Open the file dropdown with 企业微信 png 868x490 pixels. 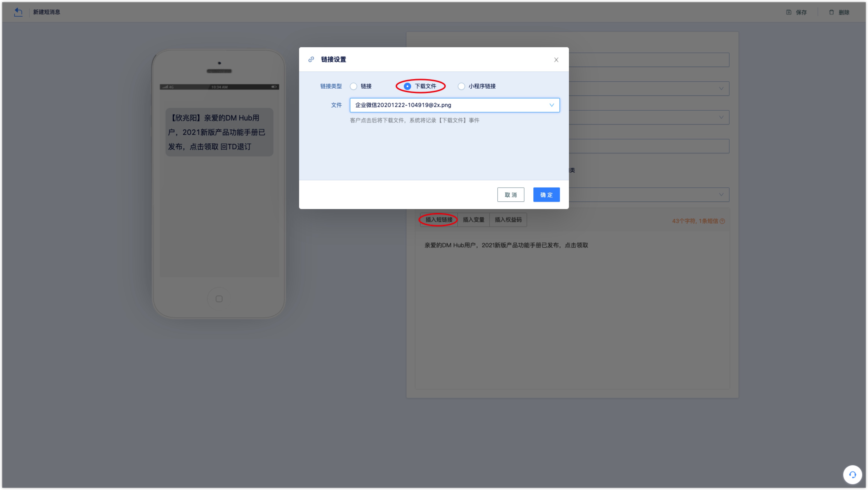click(x=454, y=105)
